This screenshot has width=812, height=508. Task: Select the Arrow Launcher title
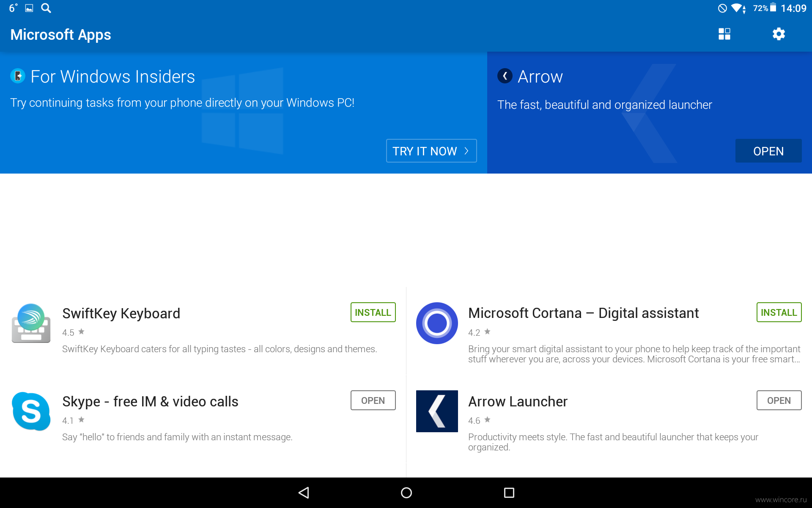coord(518,401)
